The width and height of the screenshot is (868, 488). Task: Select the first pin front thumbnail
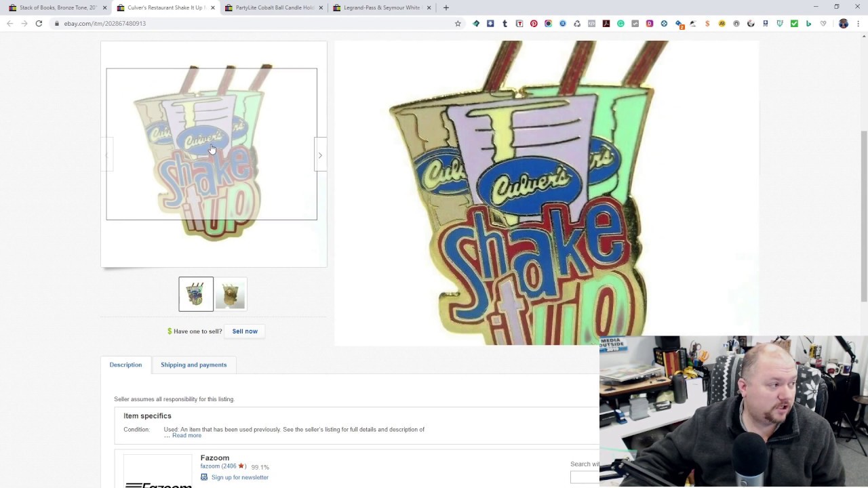tap(196, 294)
